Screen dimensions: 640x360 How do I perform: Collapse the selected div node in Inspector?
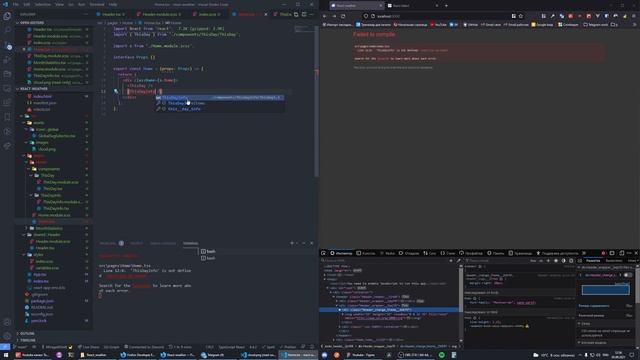coord(340,310)
